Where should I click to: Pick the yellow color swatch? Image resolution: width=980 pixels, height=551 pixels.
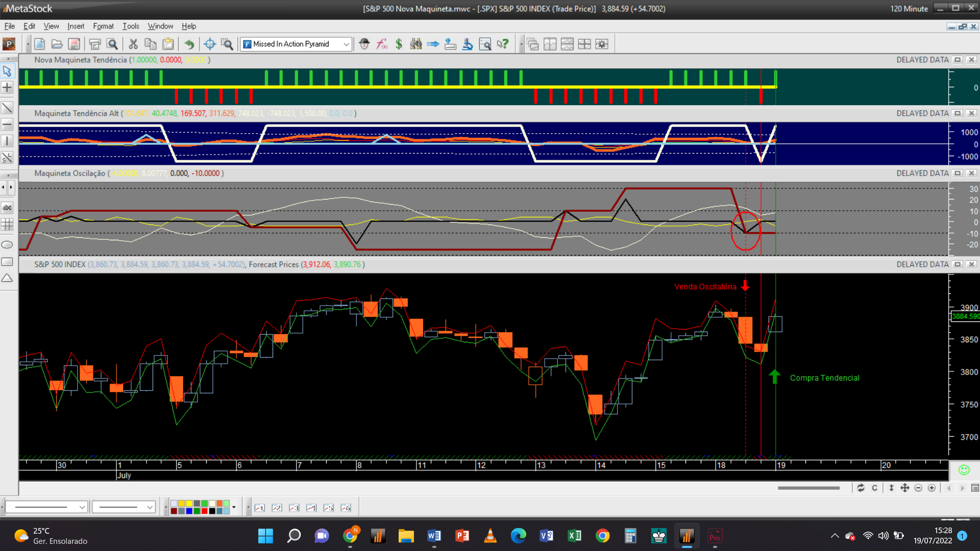coord(189,504)
